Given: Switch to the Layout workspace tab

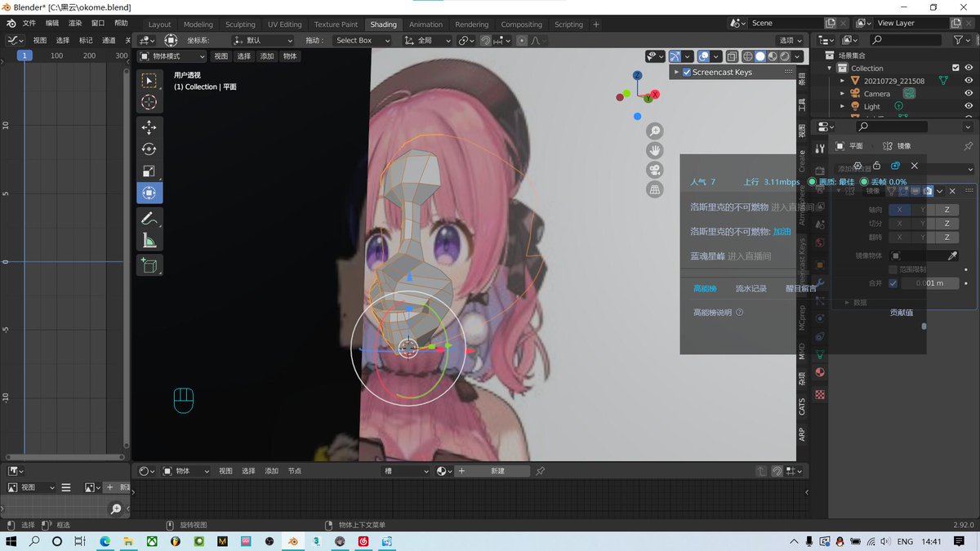Looking at the screenshot, I should [x=159, y=24].
